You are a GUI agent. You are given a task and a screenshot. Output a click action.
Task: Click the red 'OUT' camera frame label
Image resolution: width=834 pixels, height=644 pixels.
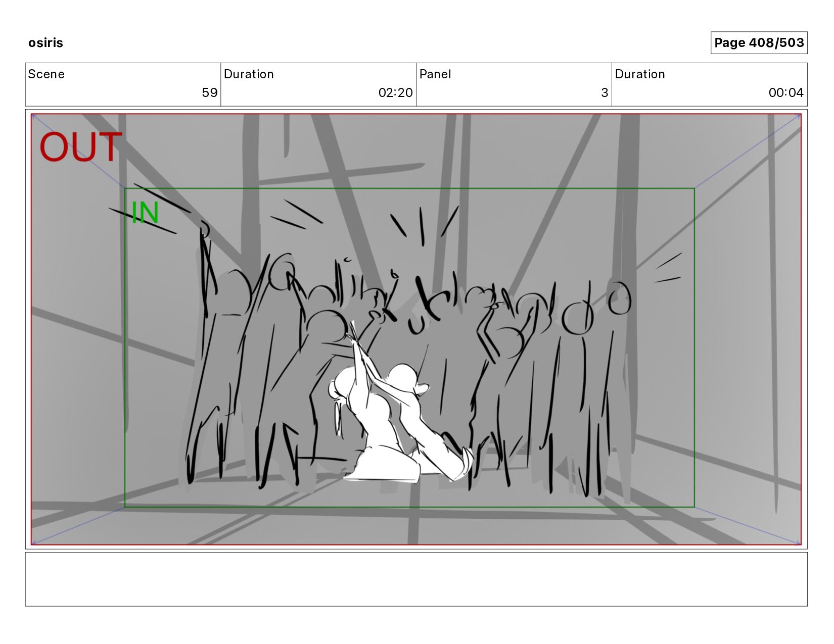[x=81, y=147]
